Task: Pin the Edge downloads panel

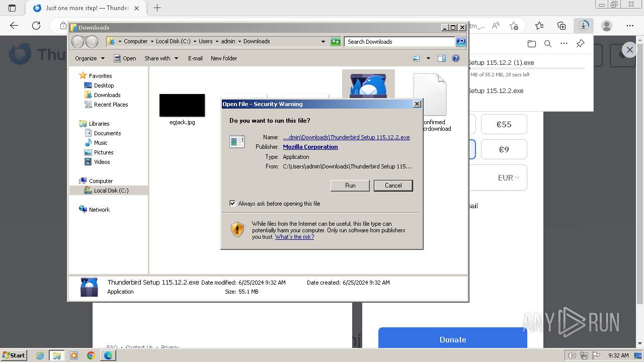Action: click(x=580, y=44)
